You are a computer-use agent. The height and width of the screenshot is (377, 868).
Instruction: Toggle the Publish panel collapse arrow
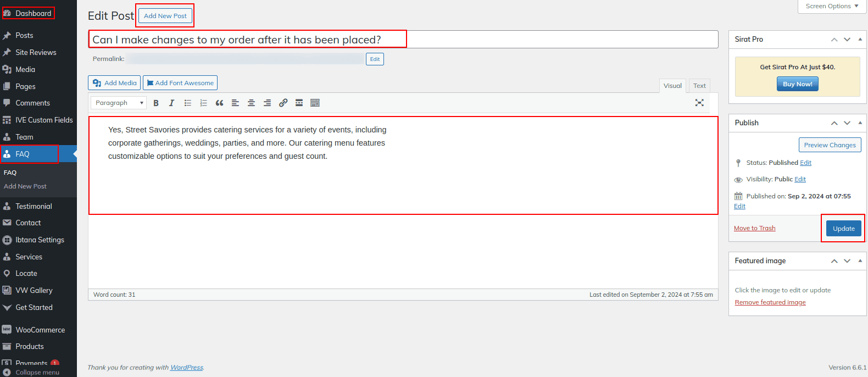tap(860, 123)
